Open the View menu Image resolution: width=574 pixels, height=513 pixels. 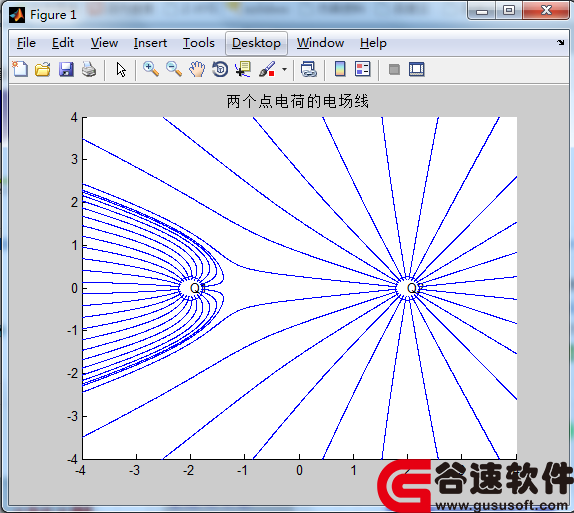click(104, 43)
